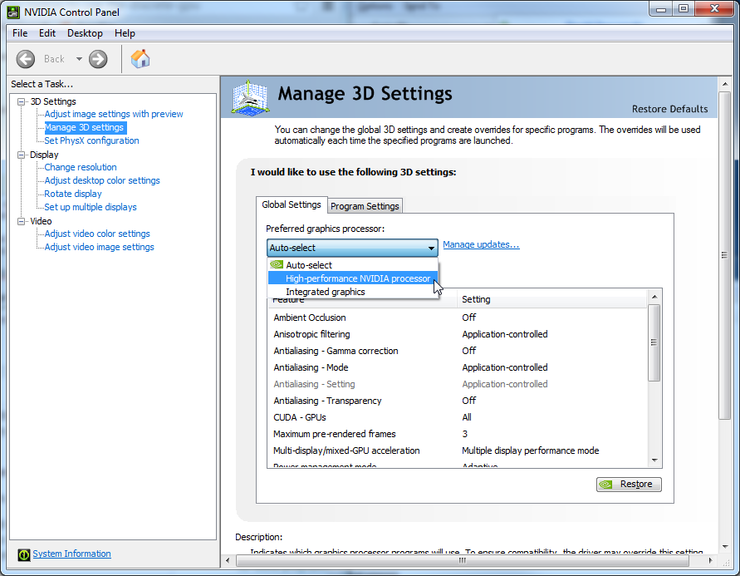
Task: Switch to the Program Settings tab
Action: click(365, 206)
